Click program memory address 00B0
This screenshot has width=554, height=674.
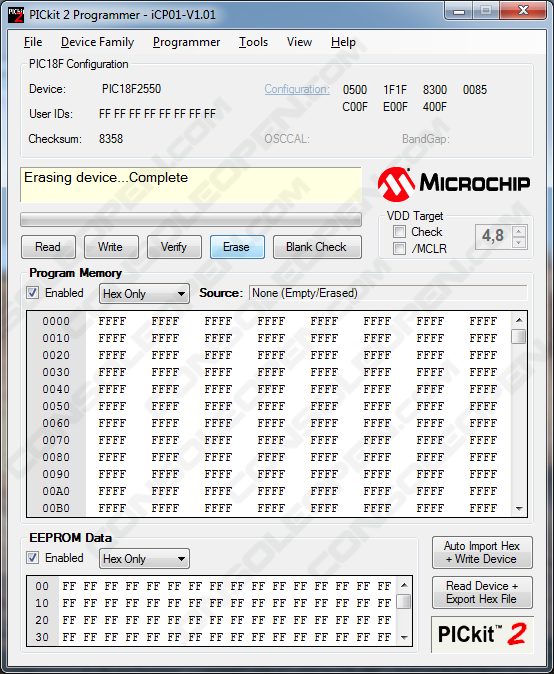[56, 509]
